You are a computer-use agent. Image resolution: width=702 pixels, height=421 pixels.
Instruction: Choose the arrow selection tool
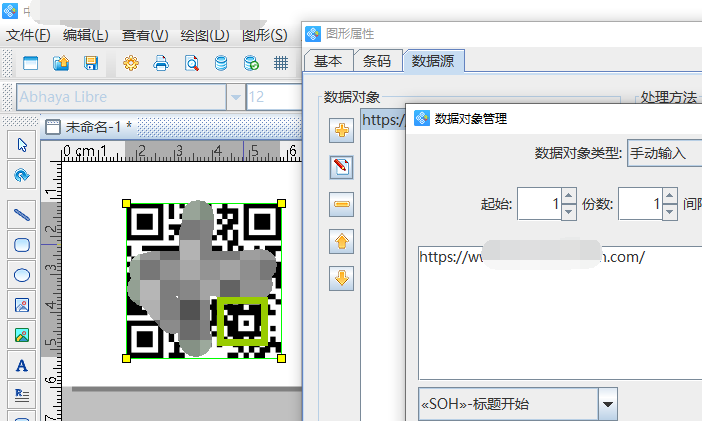tap(22, 145)
